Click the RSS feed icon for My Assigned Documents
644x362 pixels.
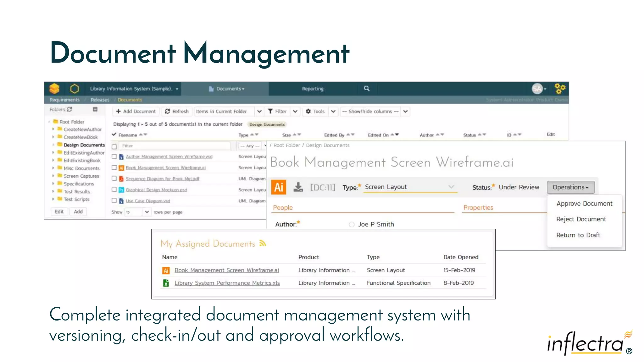pos(263,243)
